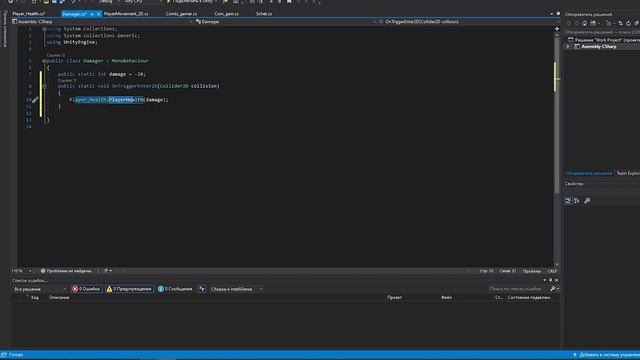The width and height of the screenshot is (640, 360).
Task: Click the search magnifier icon in error list
Action: (x=553, y=289)
